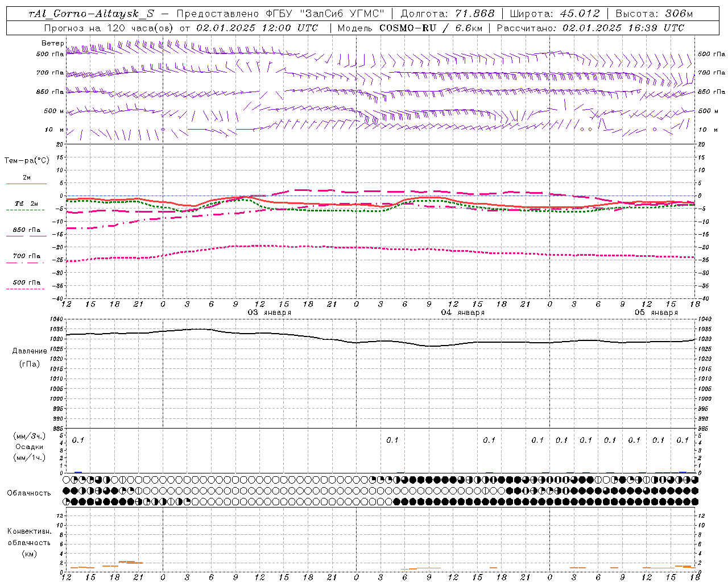Click the Рассчитано 02.01.2025 16:39 UTC timestamp
The image size is (728, 582).
click(x=590, y=28)
